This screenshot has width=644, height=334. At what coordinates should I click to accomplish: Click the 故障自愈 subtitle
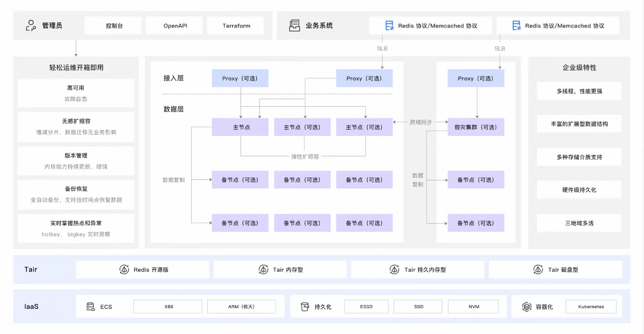tap(76, 99)
